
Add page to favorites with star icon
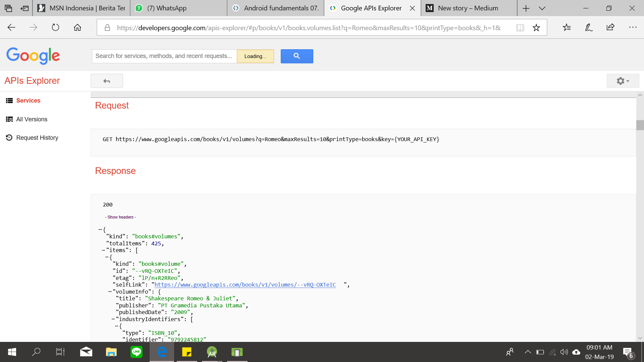point(536,27)
